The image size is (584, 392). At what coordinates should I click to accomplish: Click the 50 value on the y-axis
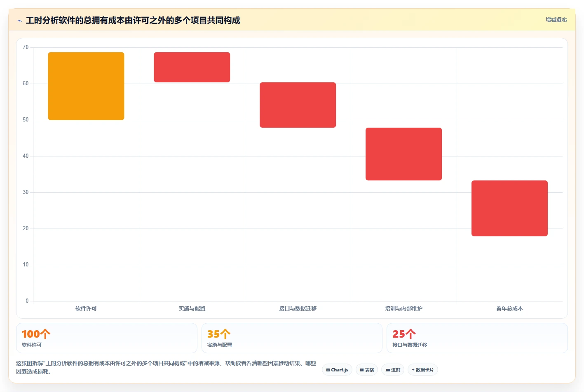coord(26,120)
